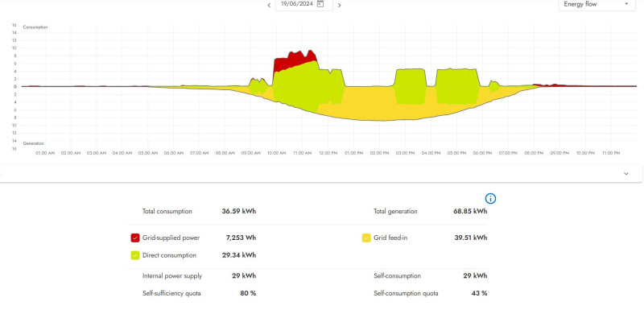Open the calendar date picker icon
This screenshot has height=310, width=644.
click(320, 4)
